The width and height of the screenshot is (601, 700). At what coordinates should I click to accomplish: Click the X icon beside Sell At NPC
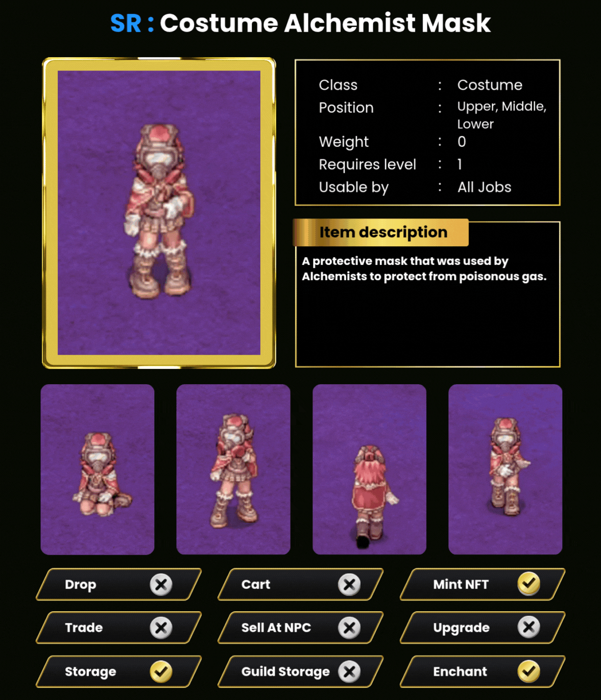point(349,628)
